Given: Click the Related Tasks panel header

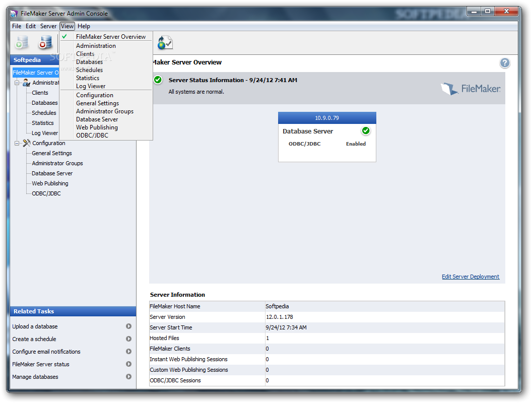Looking at the screenshot, I should click(x=73, y=311).
